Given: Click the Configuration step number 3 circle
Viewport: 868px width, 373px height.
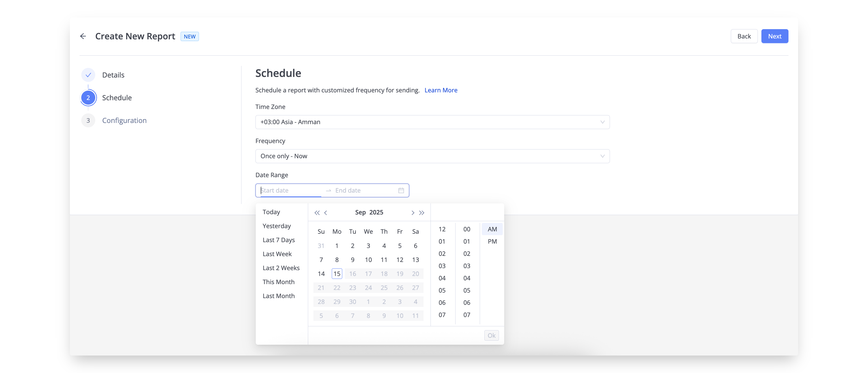Looking at the screenshot, I should [88, 120].
